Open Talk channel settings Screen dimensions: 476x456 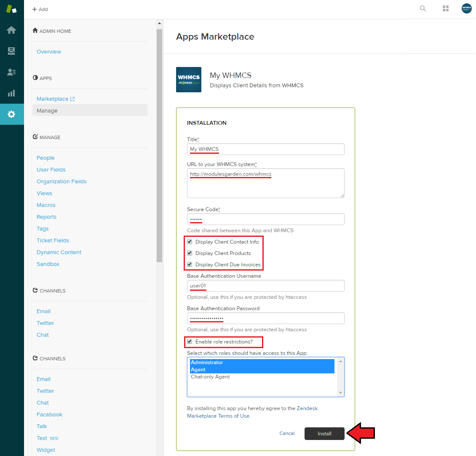pyautogui.click(x=42, y=426)
